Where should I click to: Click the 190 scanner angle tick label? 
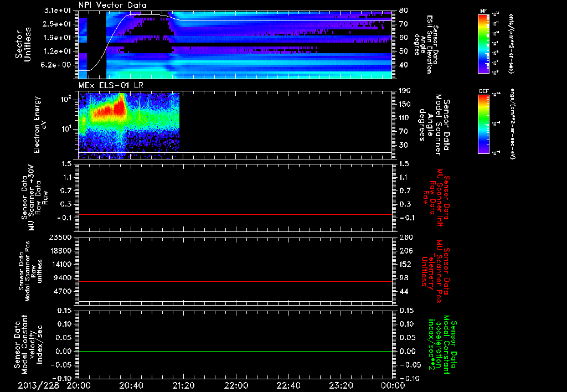(x=405, y=91)
